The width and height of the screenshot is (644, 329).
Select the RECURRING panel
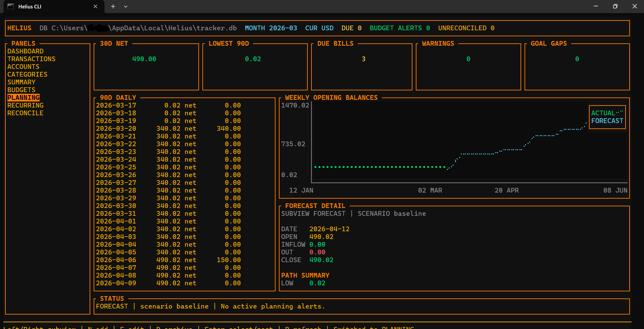[25, 105]
